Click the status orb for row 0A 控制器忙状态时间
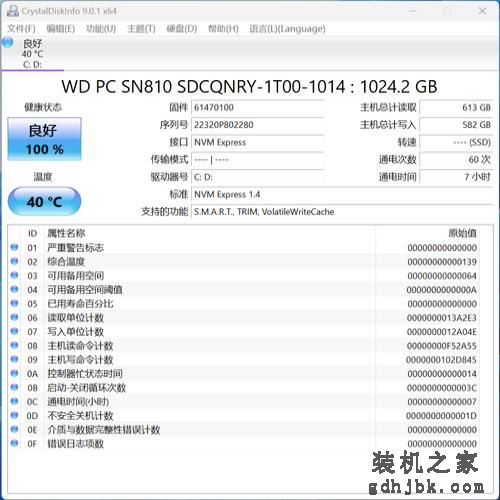Screen dimensions: 500x500 pyautogui.click(x=14, y=373)
